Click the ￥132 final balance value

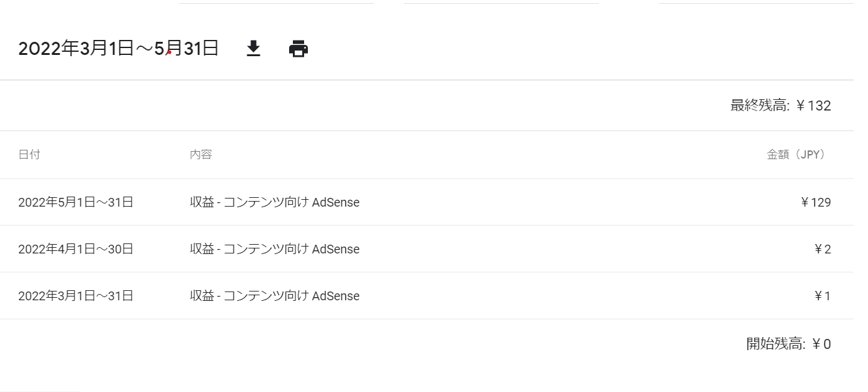tap(814, 105)
